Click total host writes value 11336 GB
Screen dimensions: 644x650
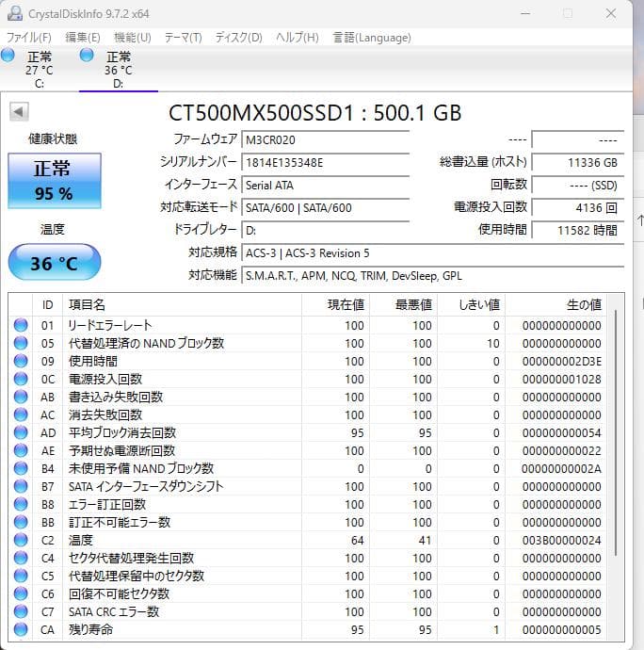pyautogui.click(x=578, y=162)
